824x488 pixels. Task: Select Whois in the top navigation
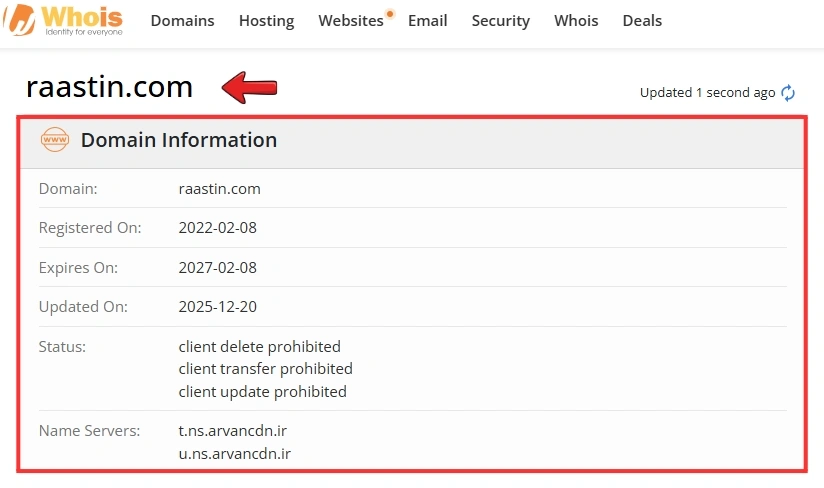tap(576, 20)
